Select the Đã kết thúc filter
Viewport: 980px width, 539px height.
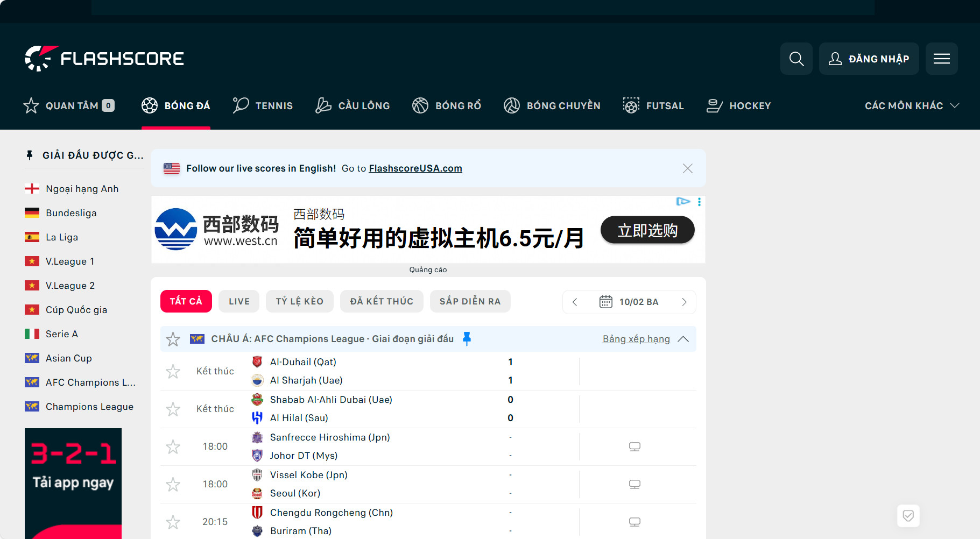point(382,301)
